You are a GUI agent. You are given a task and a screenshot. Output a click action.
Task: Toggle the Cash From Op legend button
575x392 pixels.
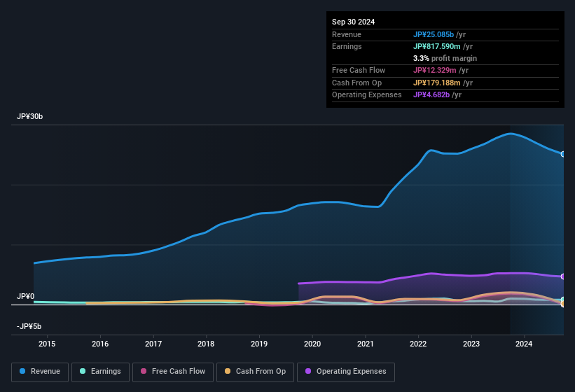tap(255, 372)
